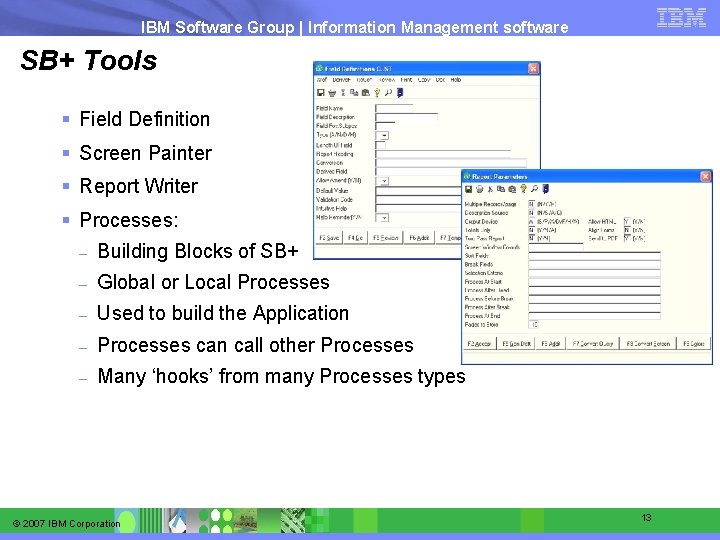Click Copy icon in Field Definitions toolbar
Screen dimensions: 720x540
[x=354, y=93]
